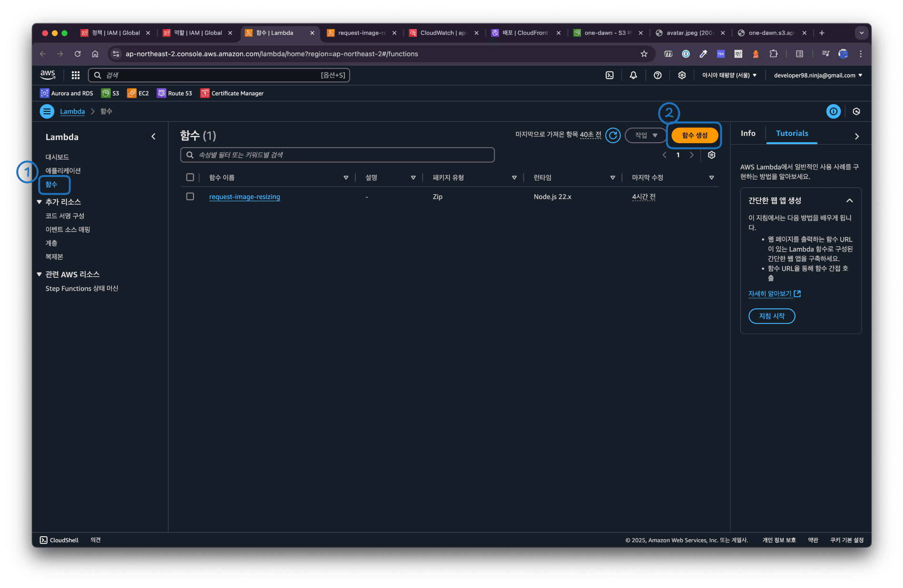
Task: Open 이벤트 소스 매핑 in sidebar
Action: [x=68, y=229]
